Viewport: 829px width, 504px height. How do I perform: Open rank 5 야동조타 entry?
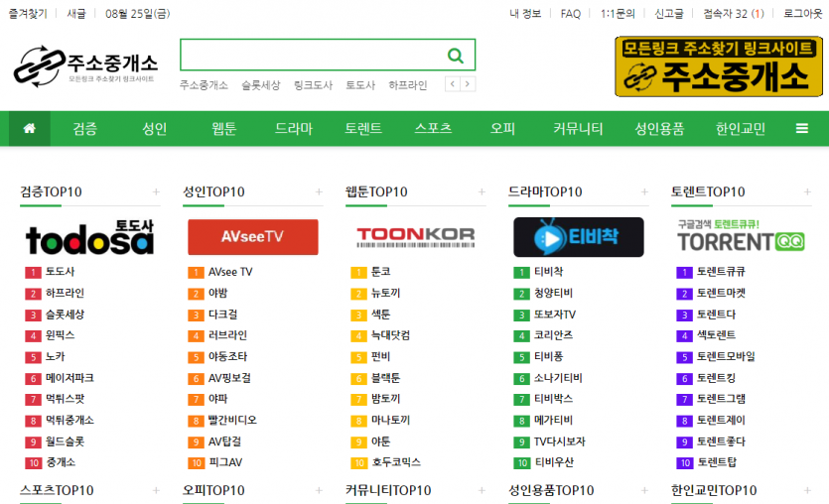click(x=227, y=357)
